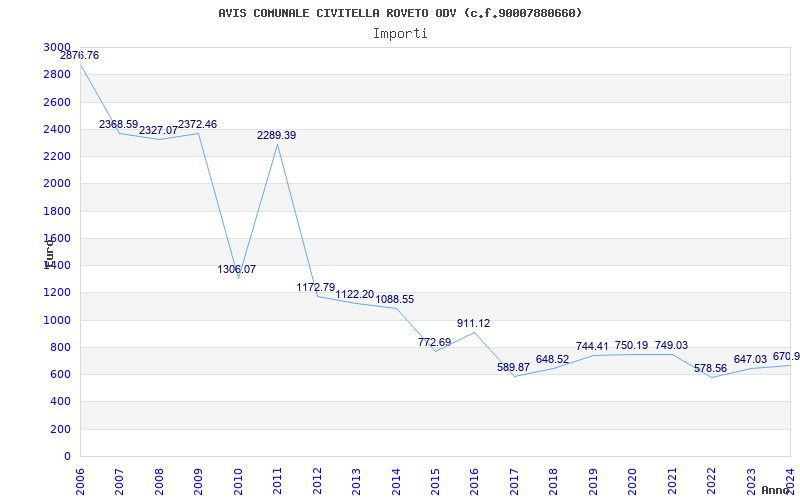Viewport: 800px width, 500px height.
Task: Select the 749.03 data label
Action: (671, 345)
